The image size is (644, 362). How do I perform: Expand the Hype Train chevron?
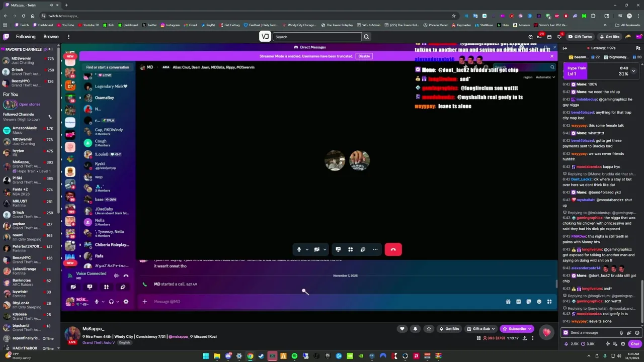[633, 71]
